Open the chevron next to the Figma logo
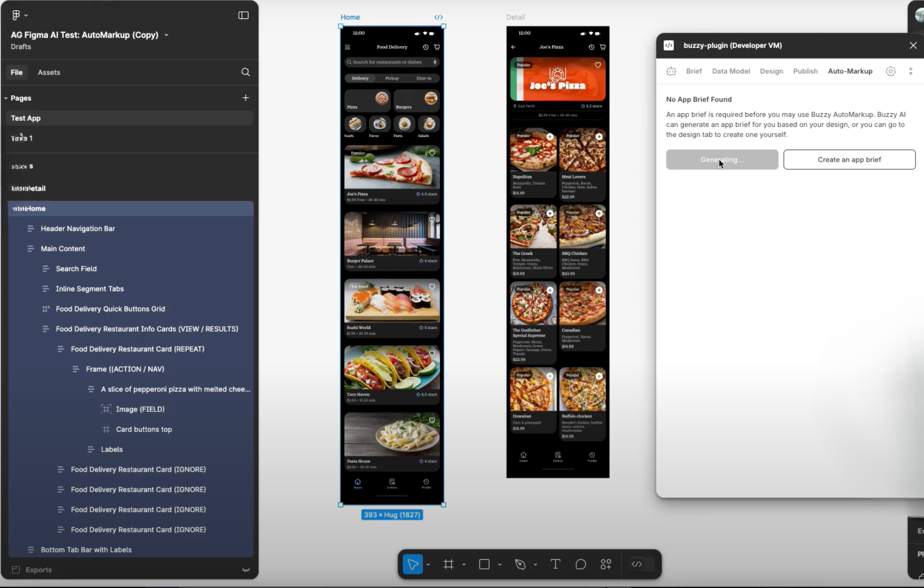The height and width of the screenshot is (588, 924). 26,15
